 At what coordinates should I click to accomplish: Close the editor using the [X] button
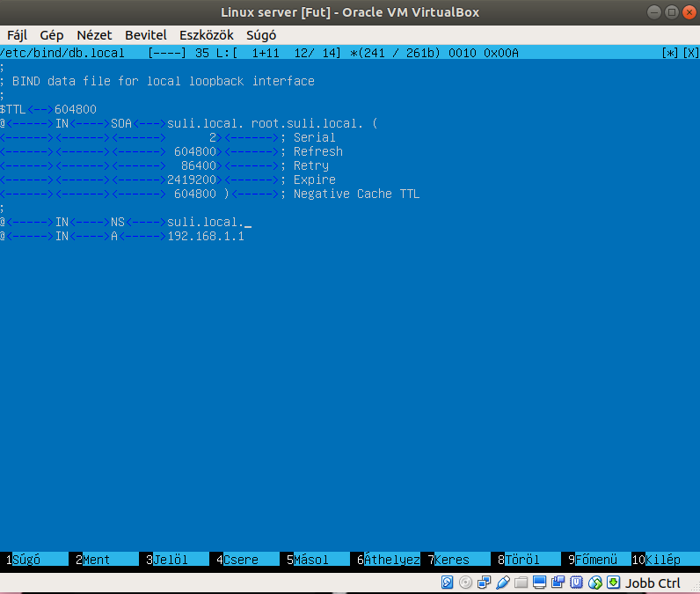click(690, 53)
